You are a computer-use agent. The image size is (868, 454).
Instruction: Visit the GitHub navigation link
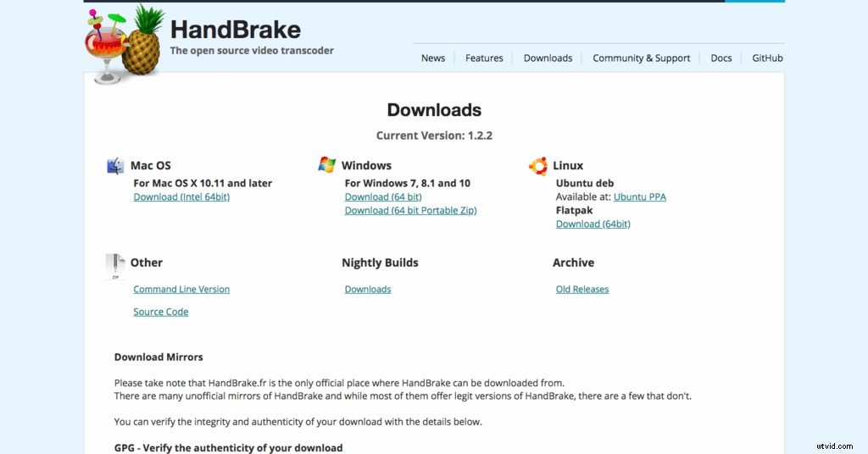[x=767, y=58]
